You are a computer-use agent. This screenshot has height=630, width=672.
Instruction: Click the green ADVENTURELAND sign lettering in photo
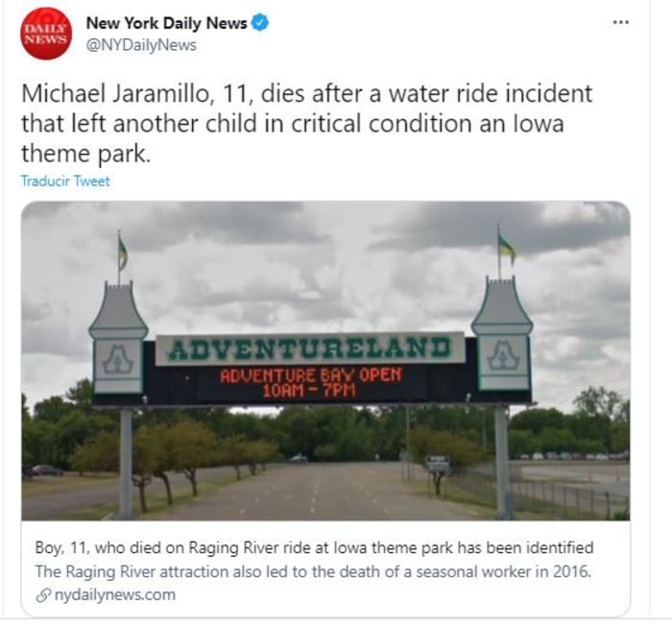point(310,349)
